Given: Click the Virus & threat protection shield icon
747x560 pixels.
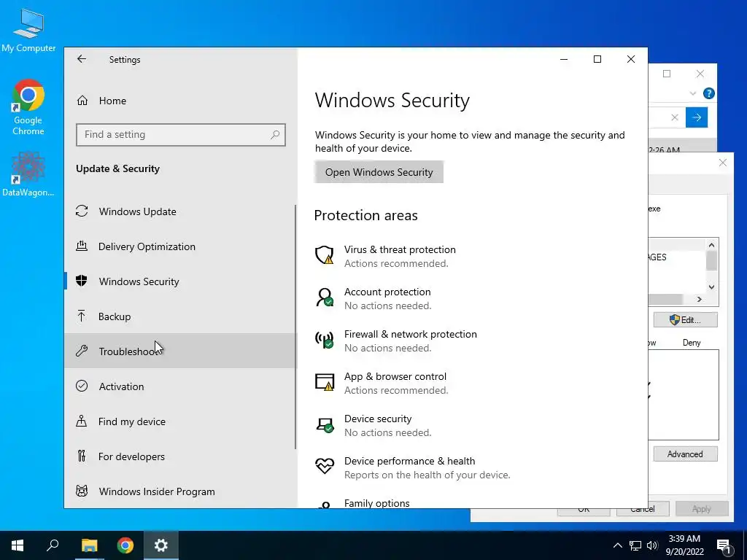Looking at the screenshot, I should point(325,255).
